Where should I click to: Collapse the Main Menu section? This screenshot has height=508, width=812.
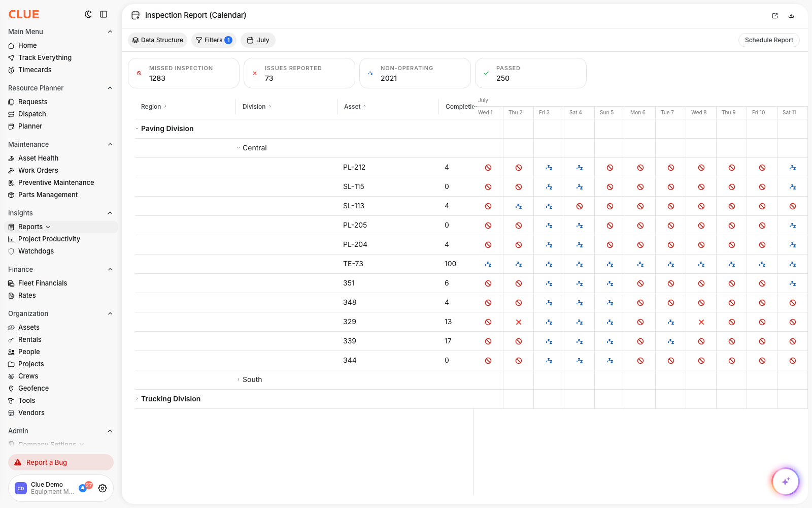pyautogui.click(x=110, y=31)
